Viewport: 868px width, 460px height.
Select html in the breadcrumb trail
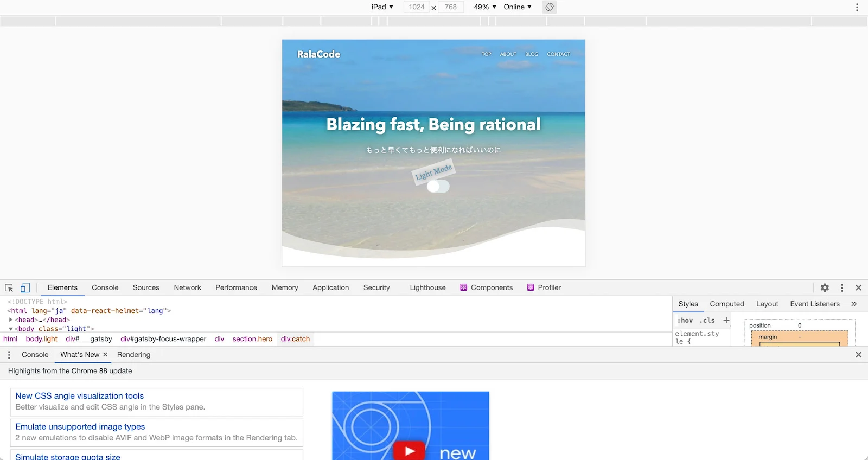click(x=10, y=339)
